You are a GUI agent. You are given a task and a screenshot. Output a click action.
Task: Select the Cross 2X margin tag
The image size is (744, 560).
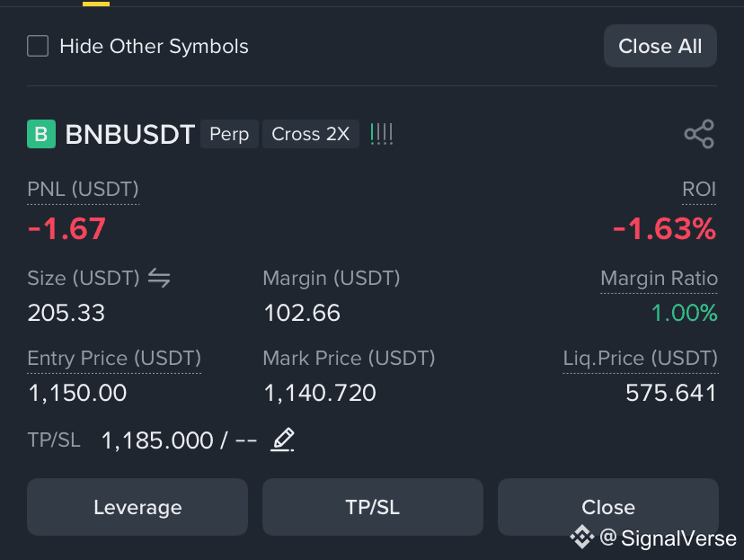point(311,134)
